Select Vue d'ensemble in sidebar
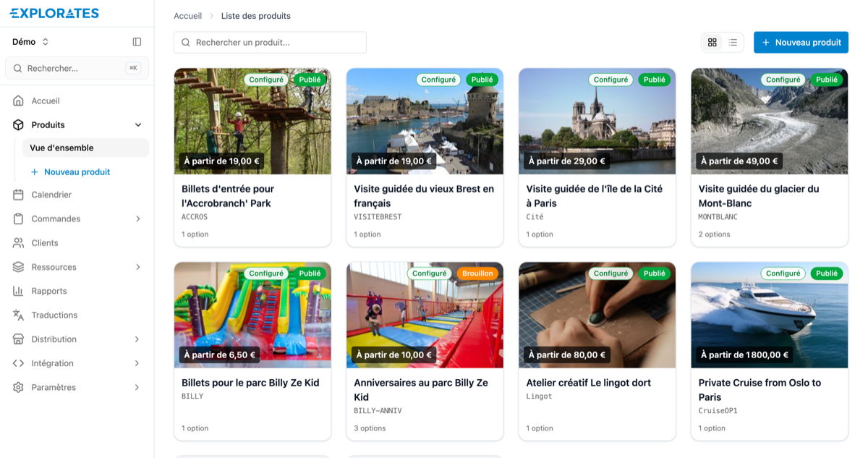 coord(85,148)
